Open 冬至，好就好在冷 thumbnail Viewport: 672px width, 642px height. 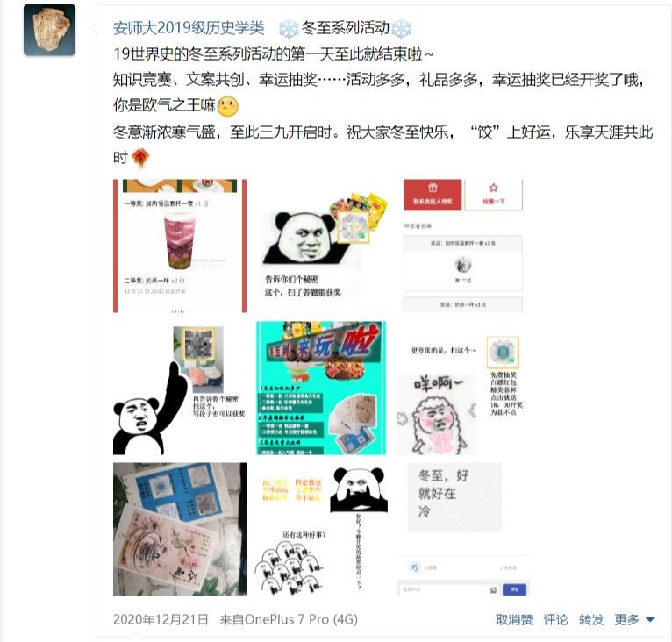tap(463, 529)
